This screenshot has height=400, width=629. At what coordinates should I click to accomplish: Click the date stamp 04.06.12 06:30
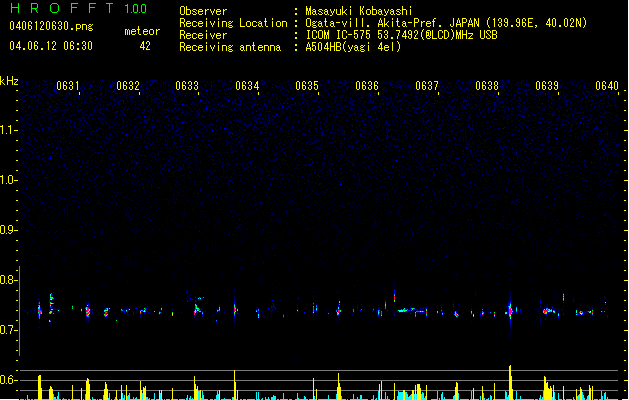tap(51, 46)
